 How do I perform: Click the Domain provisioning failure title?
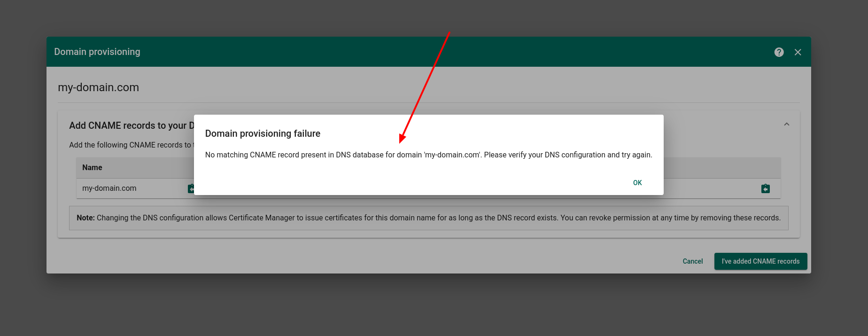263,133
